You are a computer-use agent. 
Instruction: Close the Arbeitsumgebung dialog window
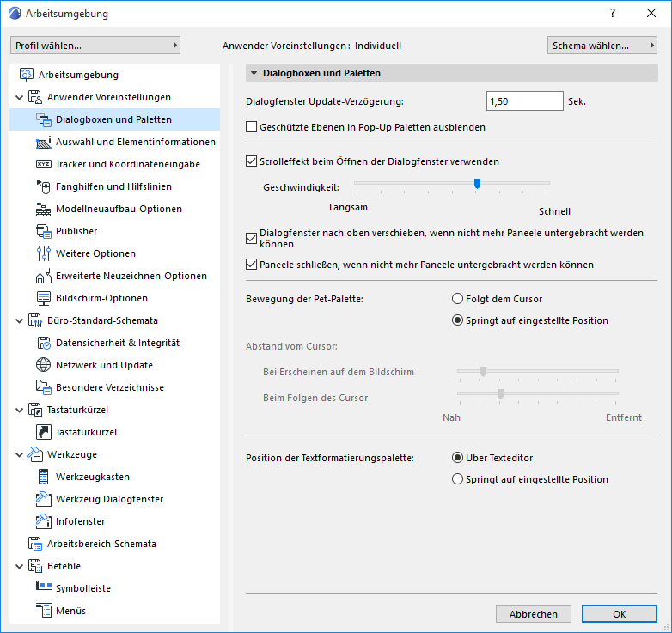tap(651, 13)
